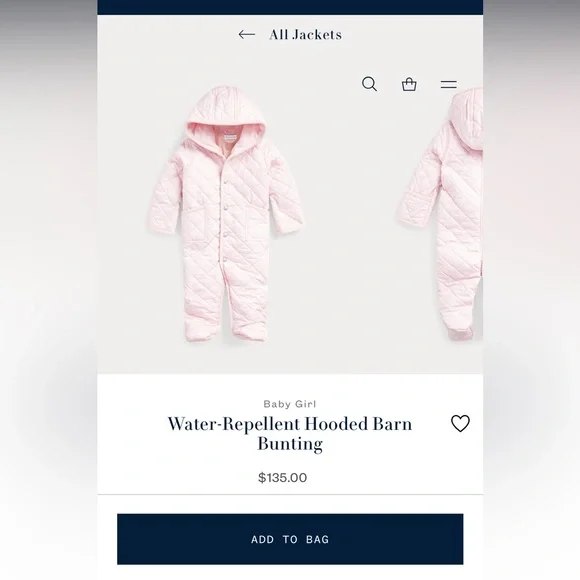Click the brand label tag inside the hood
The width and height of the screenshot is (580, 580).
(229, 137)
